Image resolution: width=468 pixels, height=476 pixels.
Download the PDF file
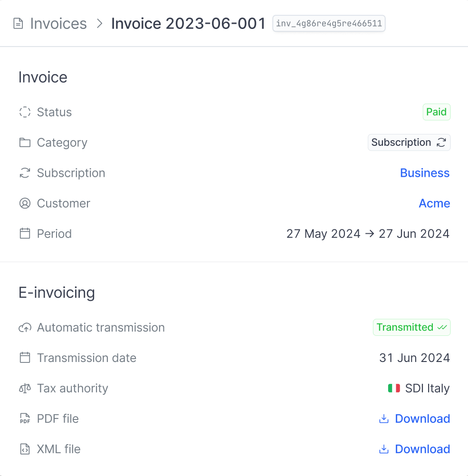click(415, 419)
